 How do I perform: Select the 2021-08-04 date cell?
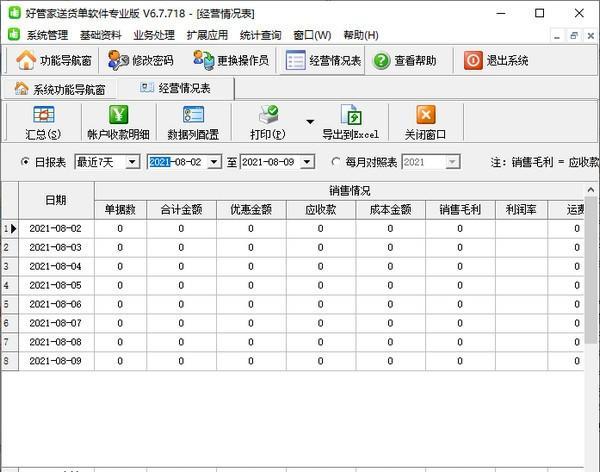coord(56,266)
